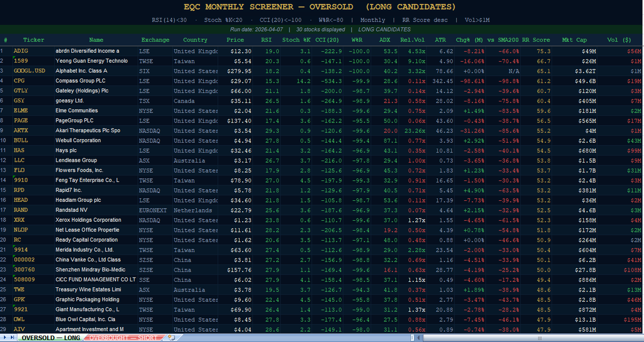Select the Exchange column header

(155, 40)
